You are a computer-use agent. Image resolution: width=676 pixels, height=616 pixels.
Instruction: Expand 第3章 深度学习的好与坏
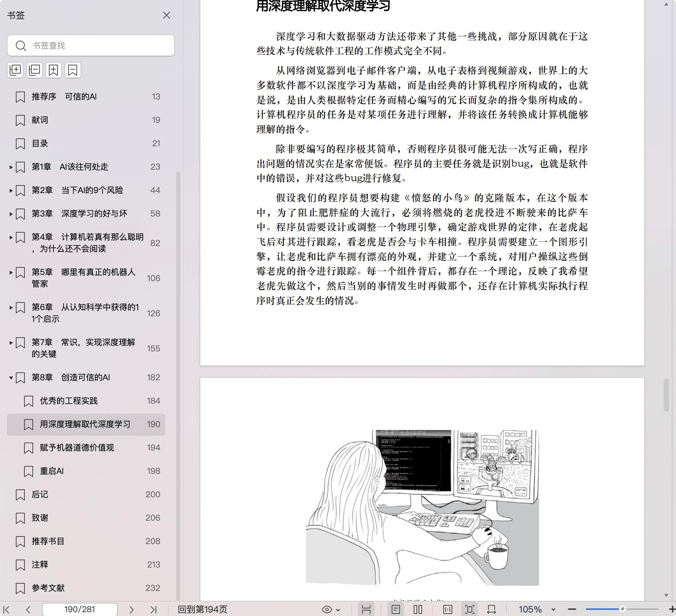[x=11, y=214]
